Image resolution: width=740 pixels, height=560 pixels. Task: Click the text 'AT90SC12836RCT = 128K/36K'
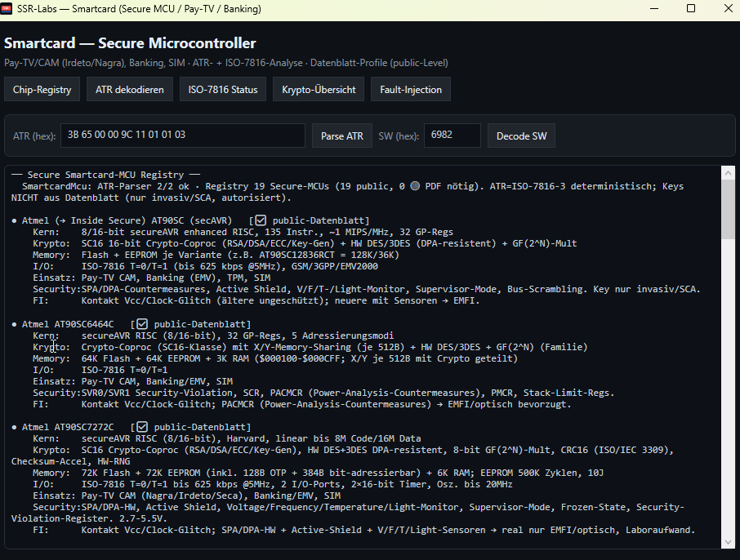(x=329, y=255)
